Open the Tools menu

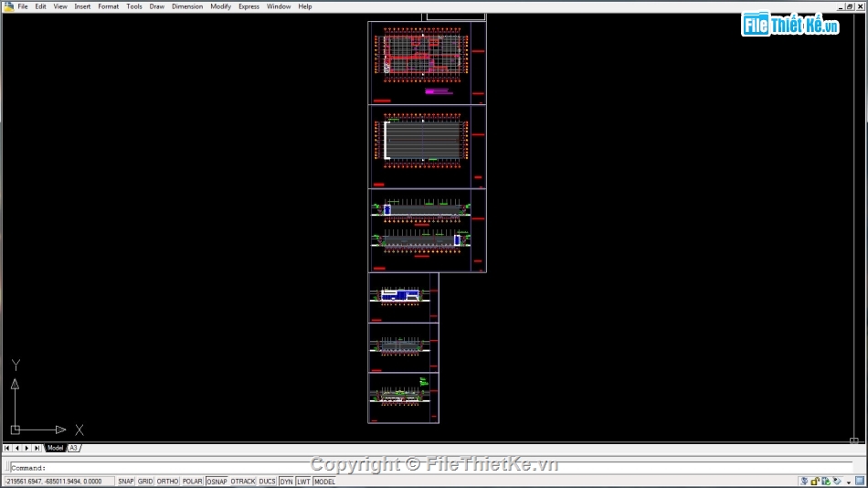(x=134, y=6)
